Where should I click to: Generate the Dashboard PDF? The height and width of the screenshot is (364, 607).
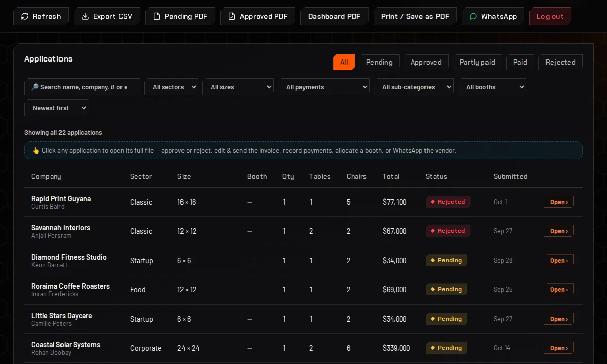tap(334, 16)
